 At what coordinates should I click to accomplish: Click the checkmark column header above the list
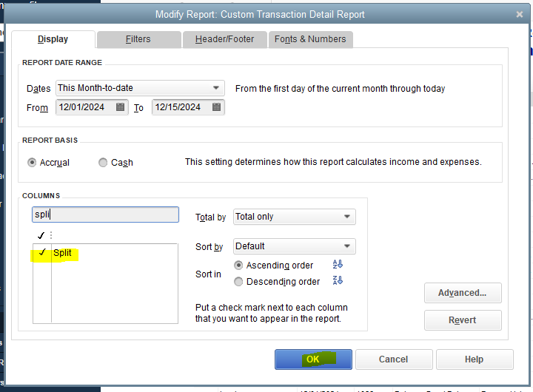(x=41, y=235)
